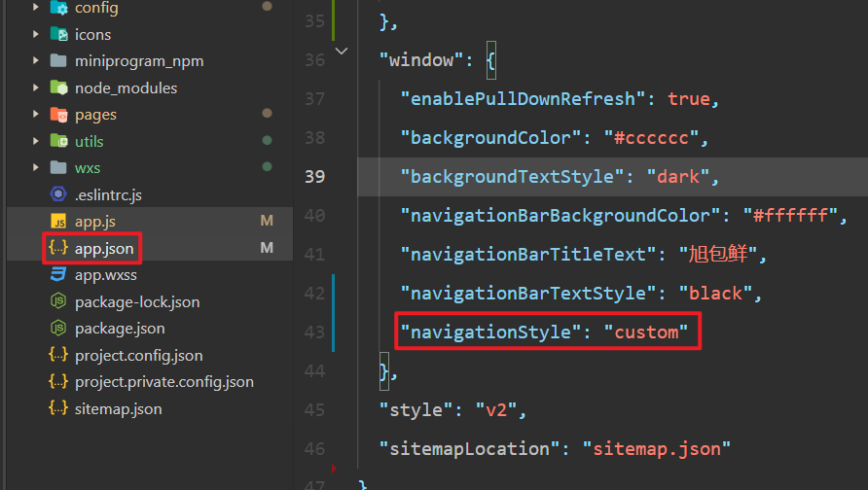This screenshot has height=490, width=868.
Task: Click the .eslintrc.js file icon
Action: pyautogui.click(x=58, y=194)
